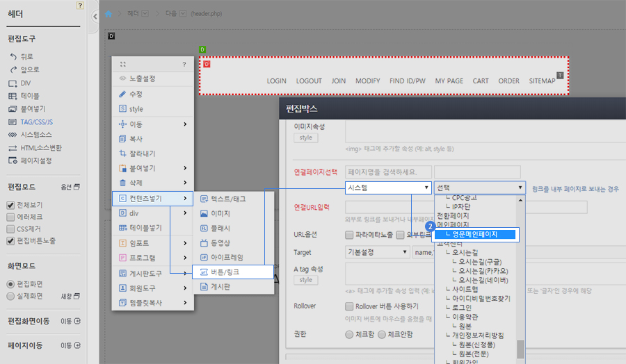Click the LOGIN link in header

[x=276, y=81]
